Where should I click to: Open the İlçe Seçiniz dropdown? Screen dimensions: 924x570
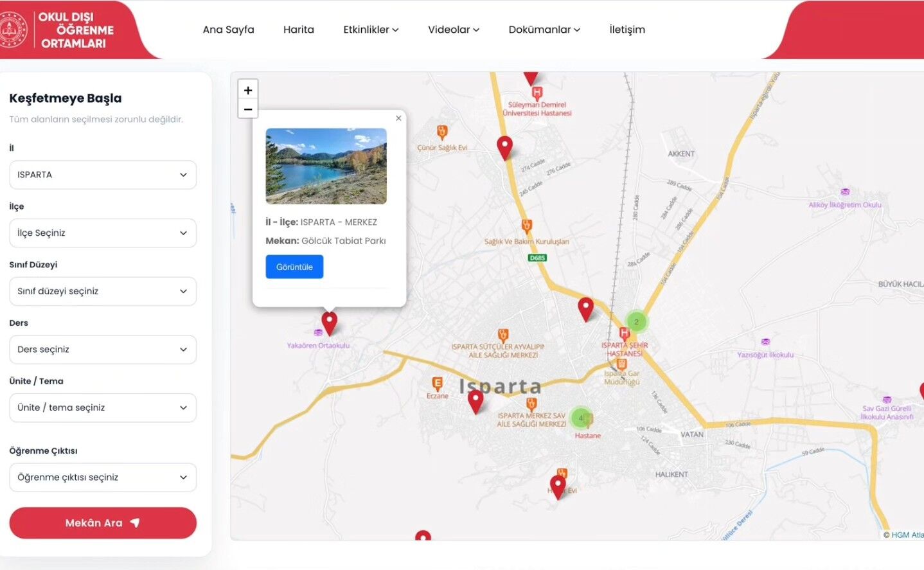point(103,233)
